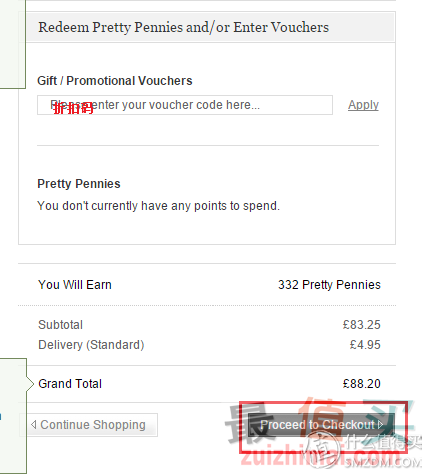Click the Proceed to Checkout button

pos(321,425)
